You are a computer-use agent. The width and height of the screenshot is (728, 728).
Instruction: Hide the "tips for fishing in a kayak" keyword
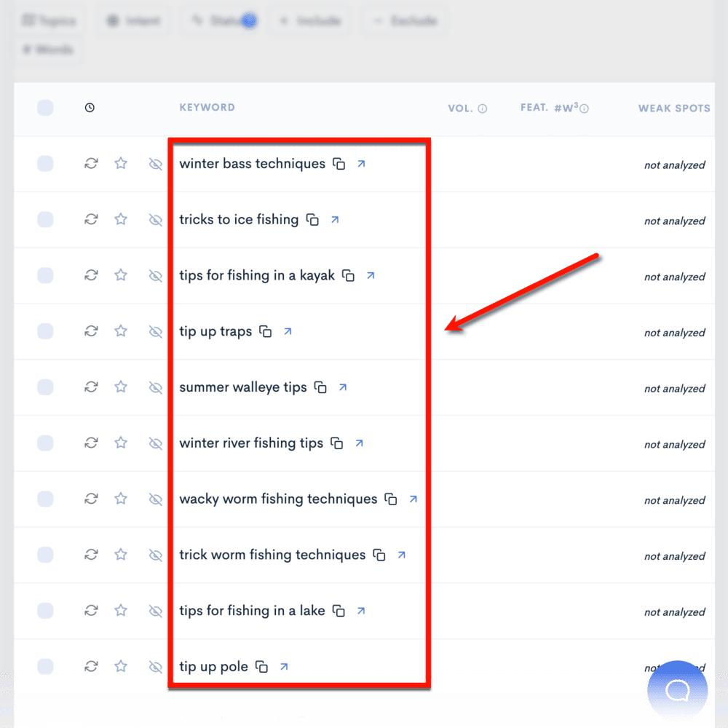155,275
